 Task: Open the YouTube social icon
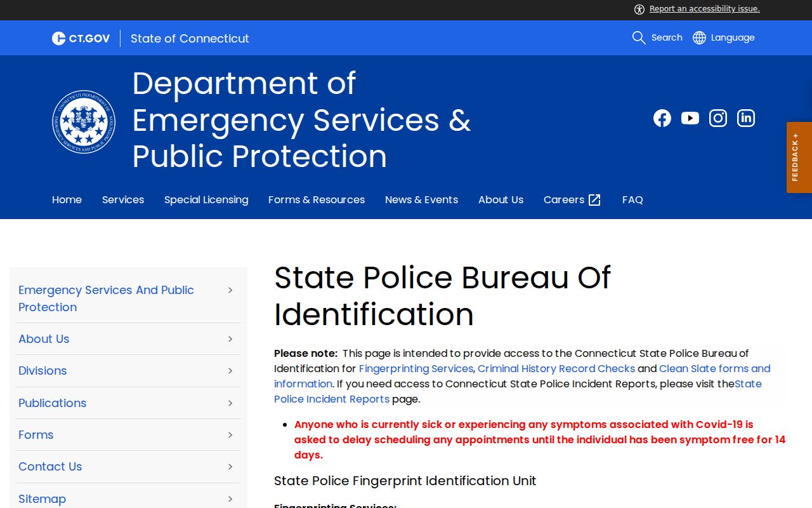[x=690, y=118]
